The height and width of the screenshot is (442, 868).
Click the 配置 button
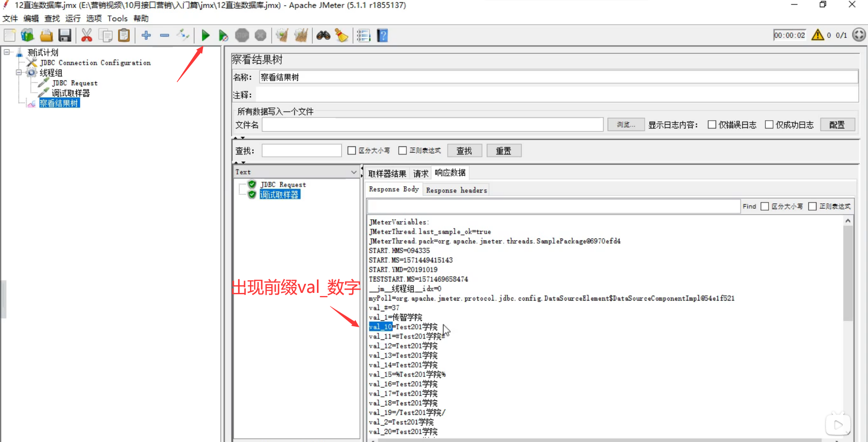[x=837, y=125]
